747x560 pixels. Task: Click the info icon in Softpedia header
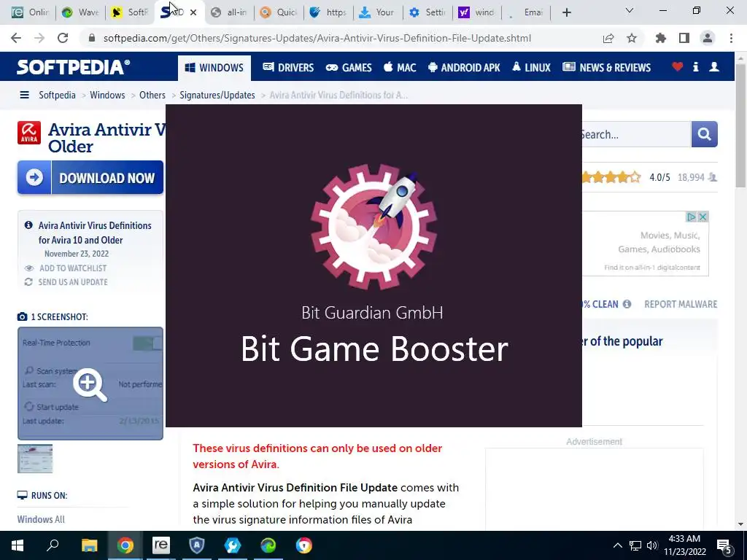(695, 66)
